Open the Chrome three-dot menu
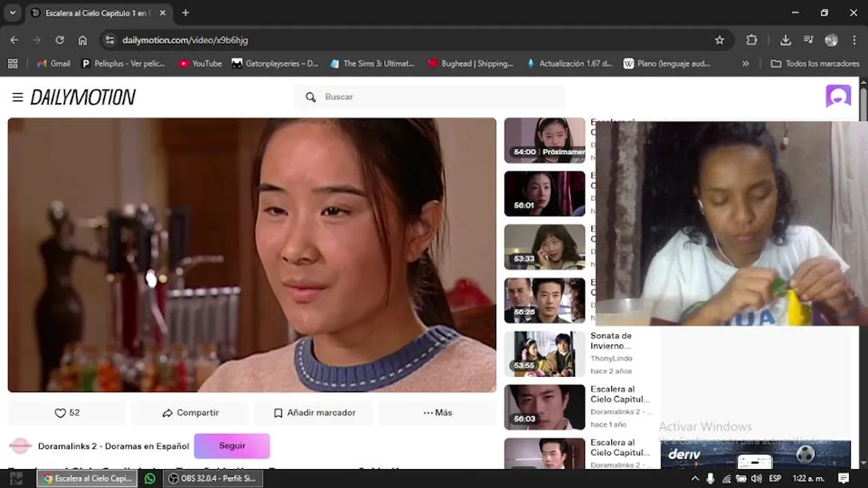Viewport: 868px width, 488px height. (854, 40)
